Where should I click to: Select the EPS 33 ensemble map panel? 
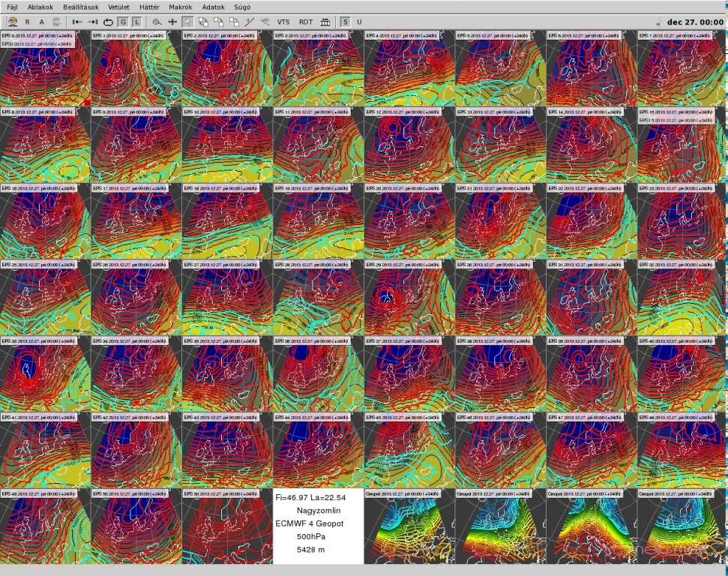[45, 375]
